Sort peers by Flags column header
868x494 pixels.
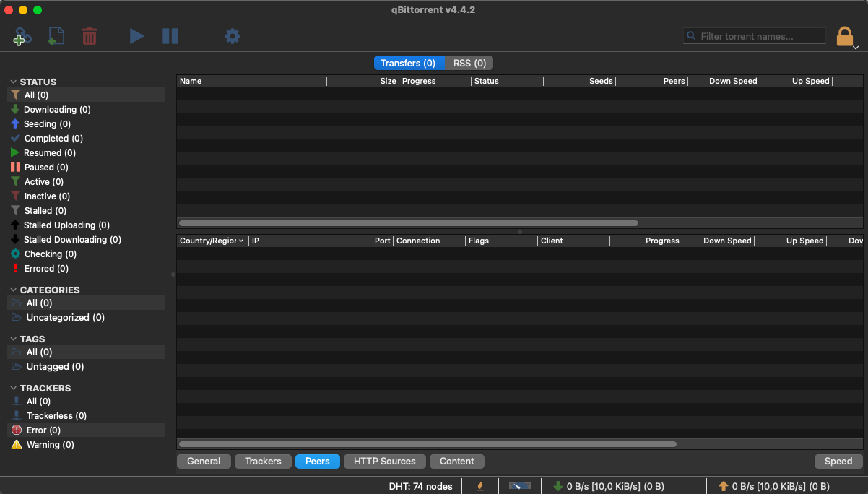coord(501,240)
